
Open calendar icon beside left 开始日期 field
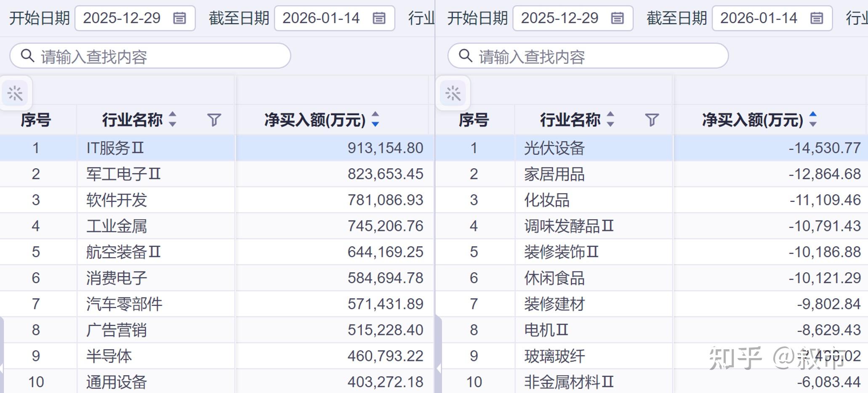180,18
